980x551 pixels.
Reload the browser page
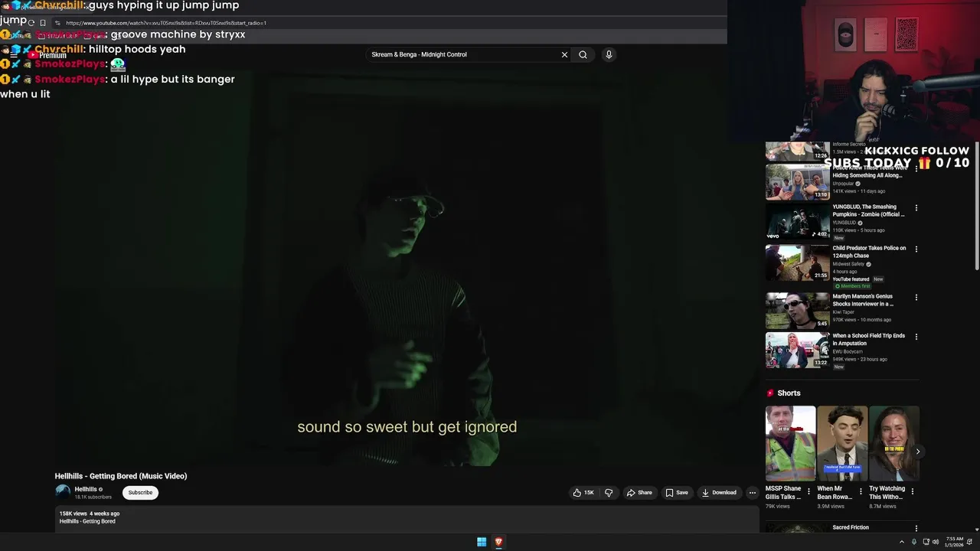pos(31,23)
